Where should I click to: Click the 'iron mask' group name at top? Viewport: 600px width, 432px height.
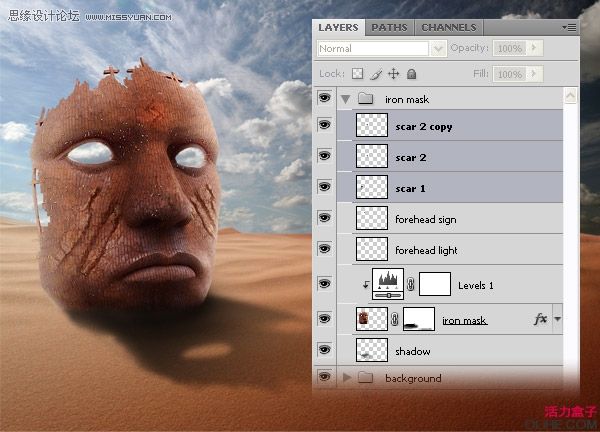[407, 99]
